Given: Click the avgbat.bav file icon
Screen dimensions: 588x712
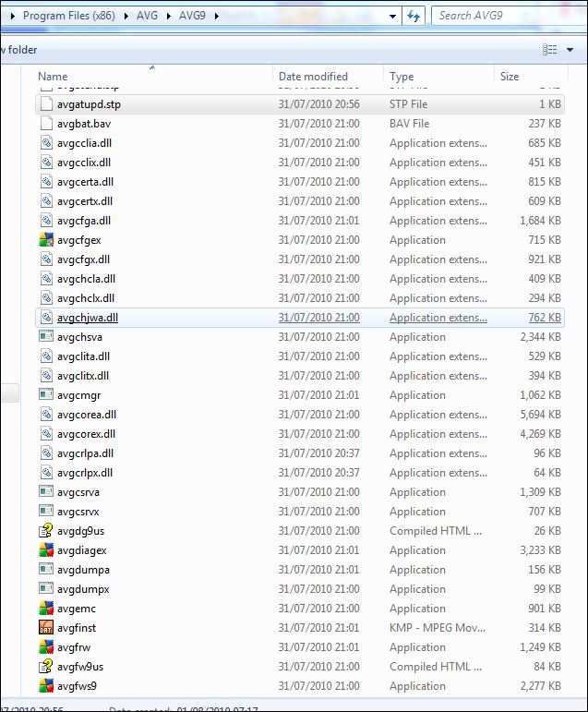Looking at the screenshot, I should click(x=46, y=124).
